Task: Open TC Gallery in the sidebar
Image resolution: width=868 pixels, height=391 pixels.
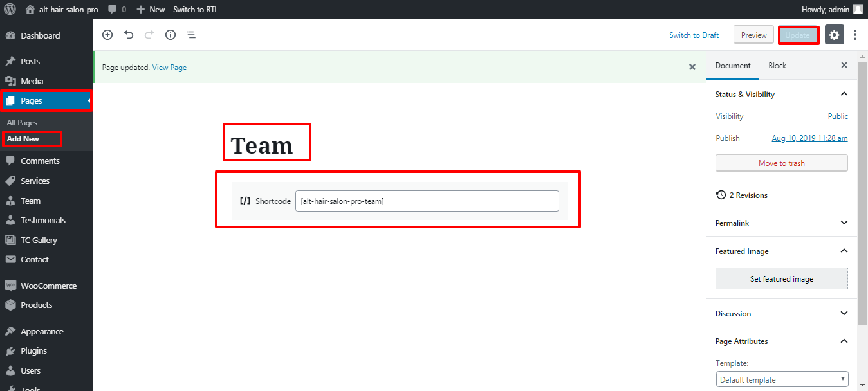Action: pyautogui.click(x=46, y=240)
